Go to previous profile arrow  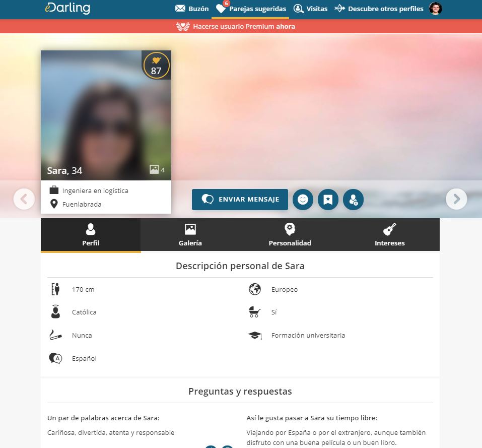point(24,199)
